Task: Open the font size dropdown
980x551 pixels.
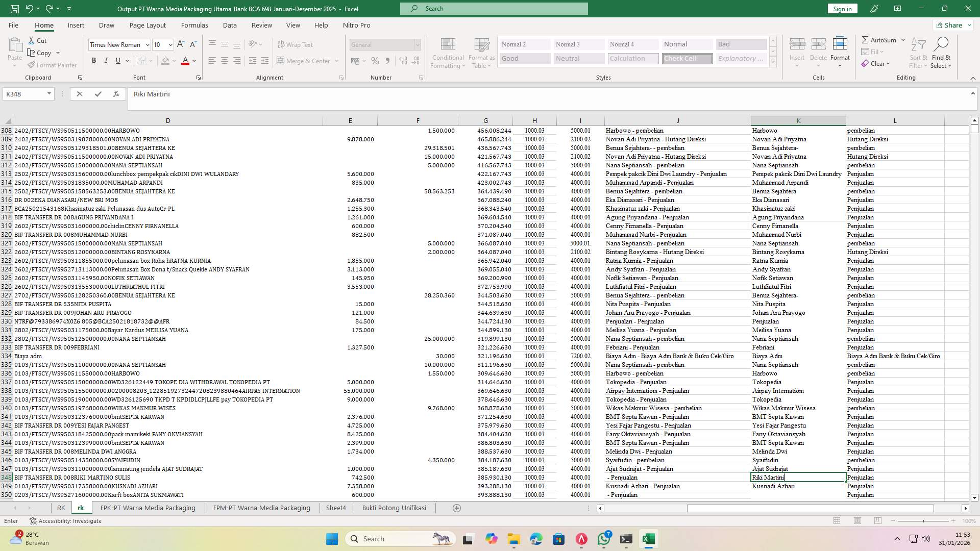Action: (169, 44)
